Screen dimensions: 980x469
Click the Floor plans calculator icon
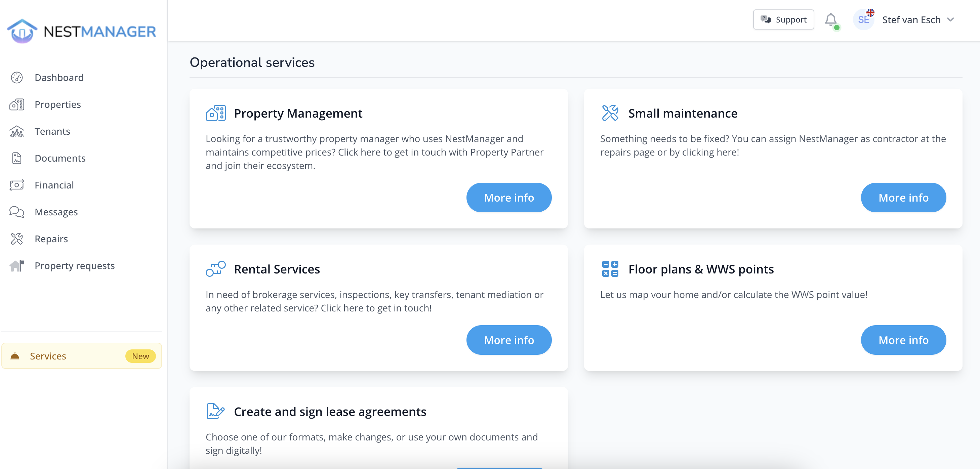tap(610, 269)
